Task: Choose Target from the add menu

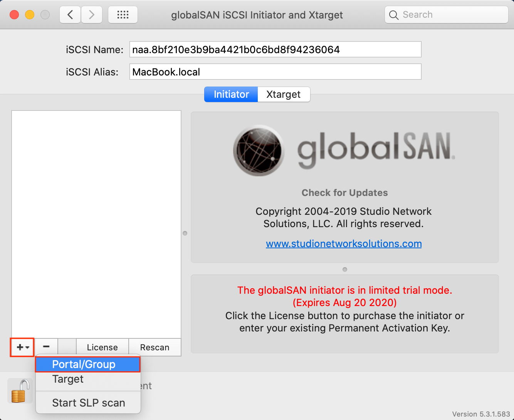Action: tap(88, 379)
